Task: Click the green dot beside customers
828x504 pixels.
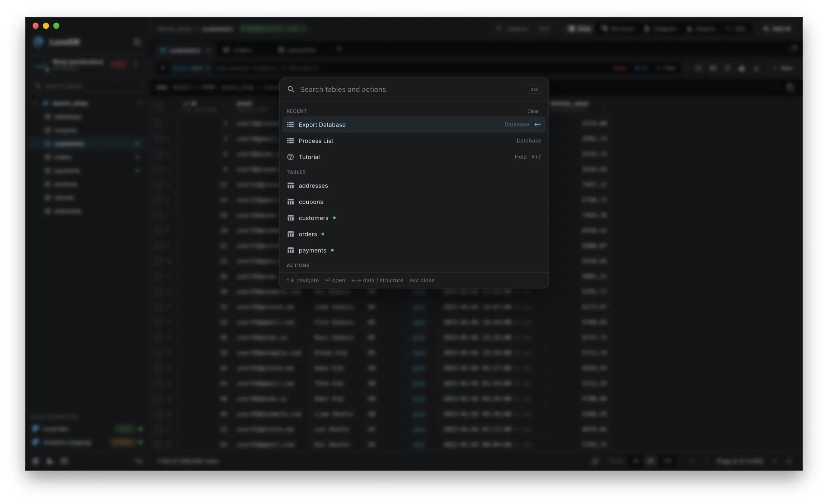Action: pyautogui.click(x=334, y=218)
